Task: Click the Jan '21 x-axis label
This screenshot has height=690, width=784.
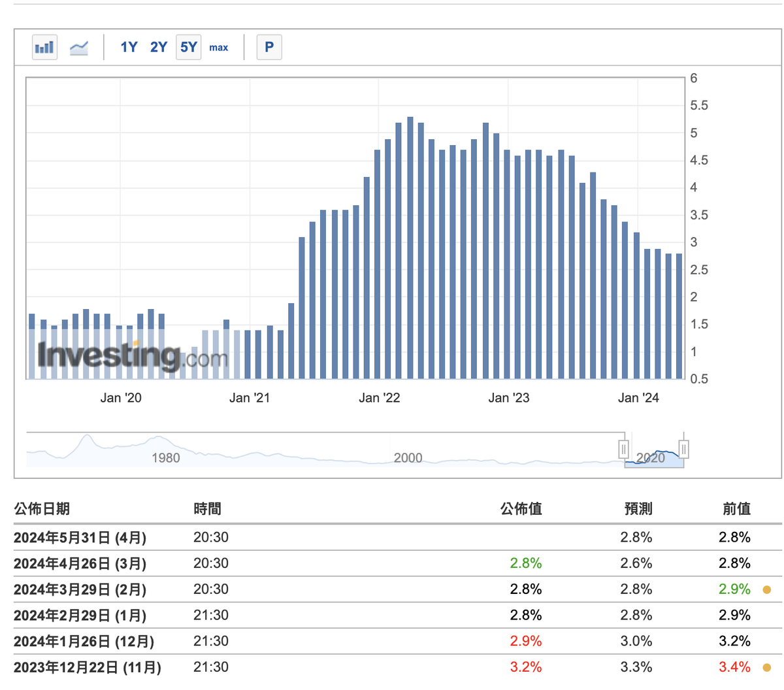Action: [x=250, y=398]
